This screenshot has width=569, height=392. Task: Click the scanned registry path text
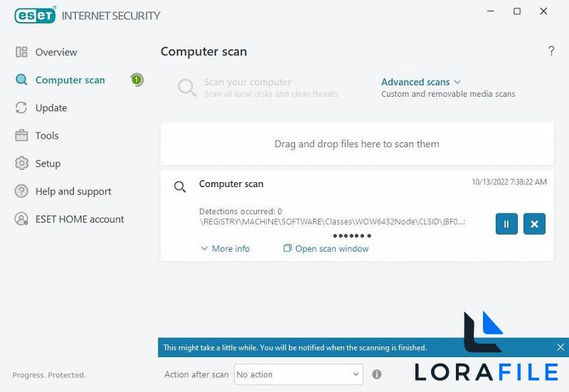tap(332, 222)
